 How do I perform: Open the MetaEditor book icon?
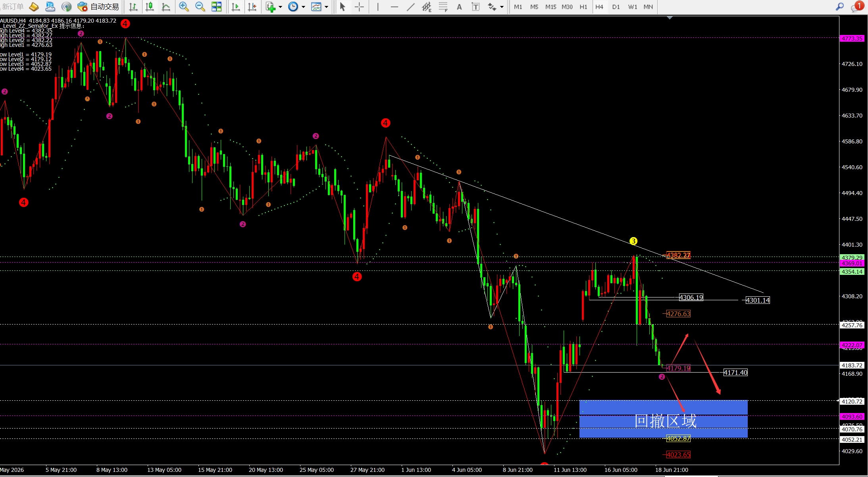coord(34,7)
